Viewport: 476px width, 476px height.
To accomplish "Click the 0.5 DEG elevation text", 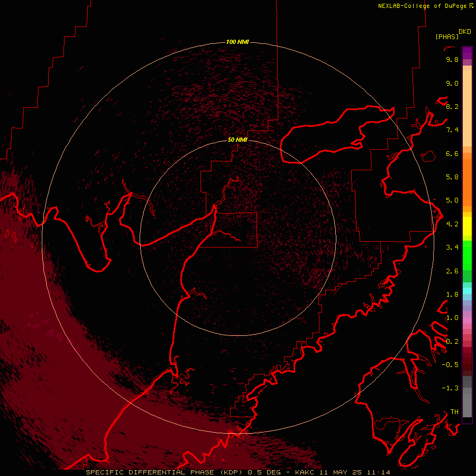I will [x=266, y=472].
